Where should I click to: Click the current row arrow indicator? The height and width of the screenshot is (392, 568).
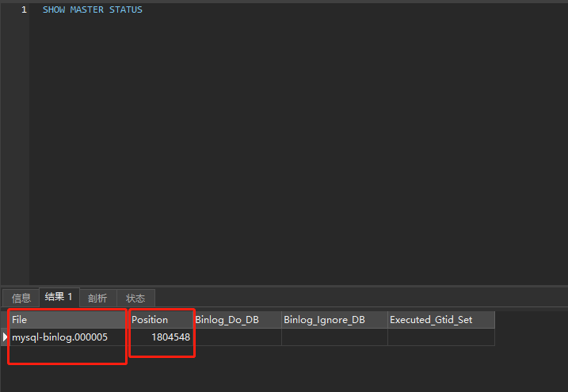[x=6, y=337]
